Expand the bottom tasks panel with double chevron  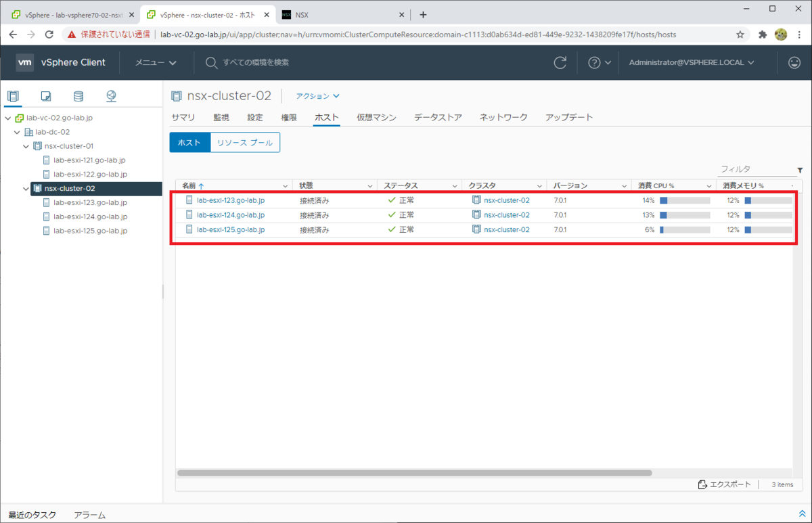[802, 514]
